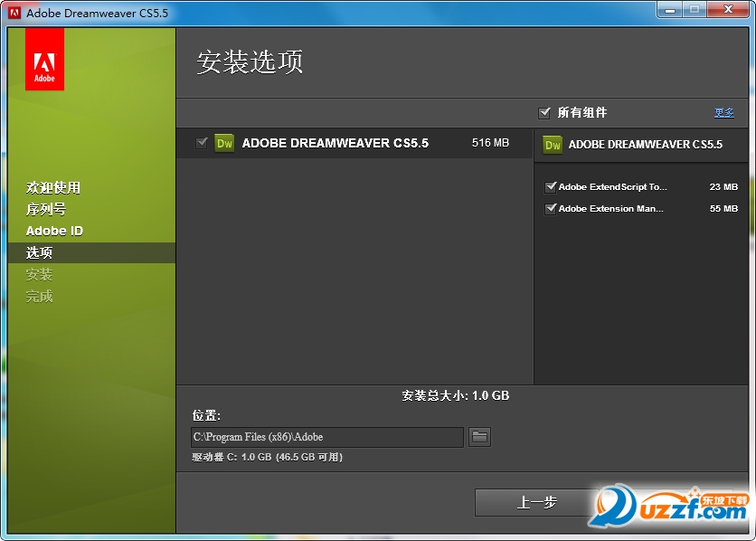Click the 安装 step in the sidebar
Image resolution: width=756 pixels, height=541 pixels.
pos(39,274)
